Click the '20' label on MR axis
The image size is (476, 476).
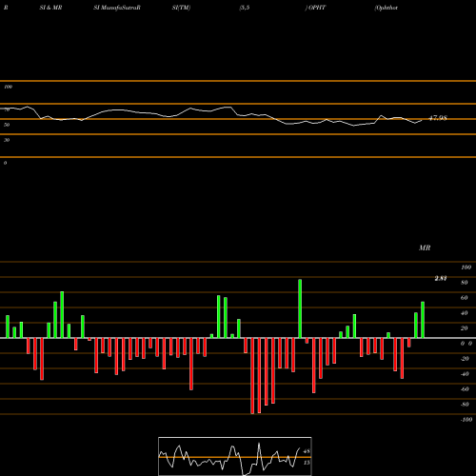(465, 328)
